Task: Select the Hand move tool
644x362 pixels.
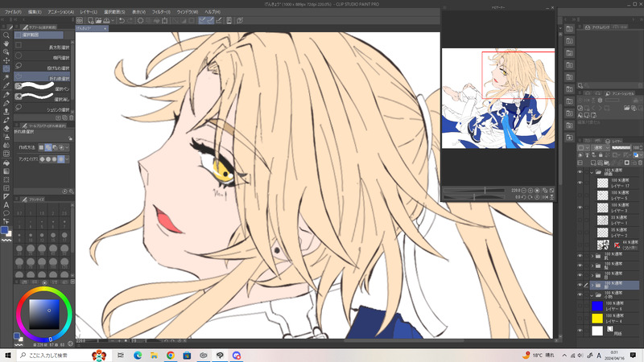Action: click(6, 43)
